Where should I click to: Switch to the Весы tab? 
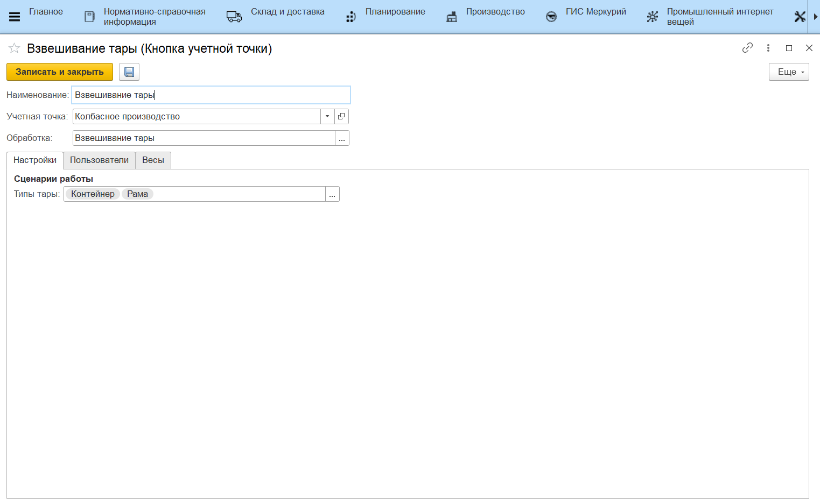pos(153,160)
